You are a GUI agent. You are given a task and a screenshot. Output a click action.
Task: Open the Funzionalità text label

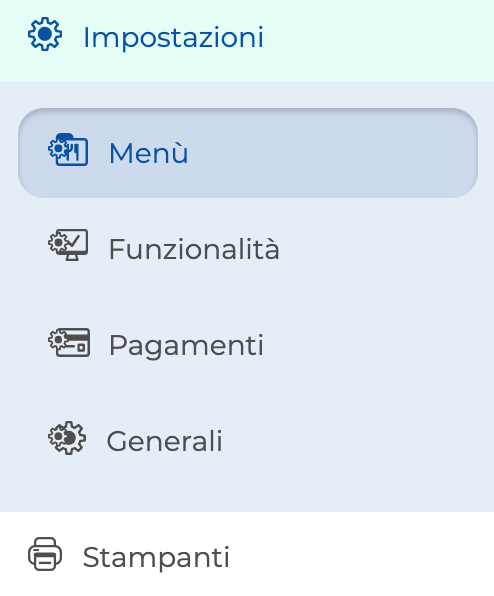click(194, 249)
